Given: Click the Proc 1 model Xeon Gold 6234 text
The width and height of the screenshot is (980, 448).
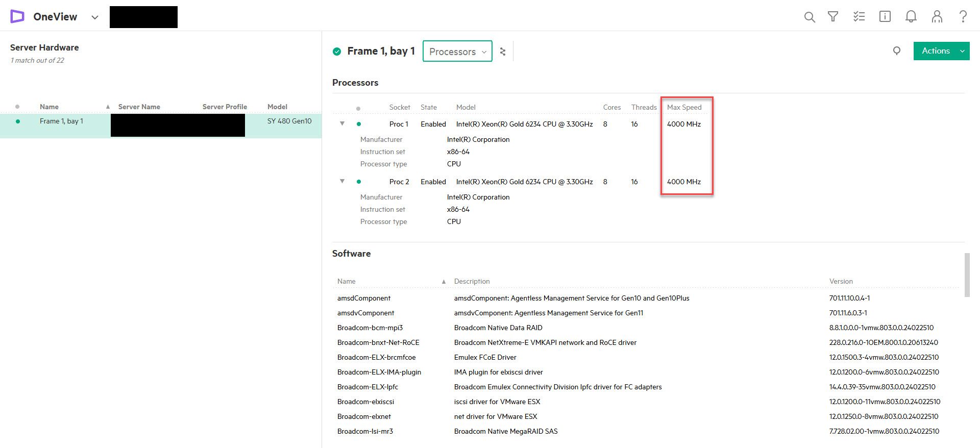Looking at the screenshot, I should click(525, 124).
